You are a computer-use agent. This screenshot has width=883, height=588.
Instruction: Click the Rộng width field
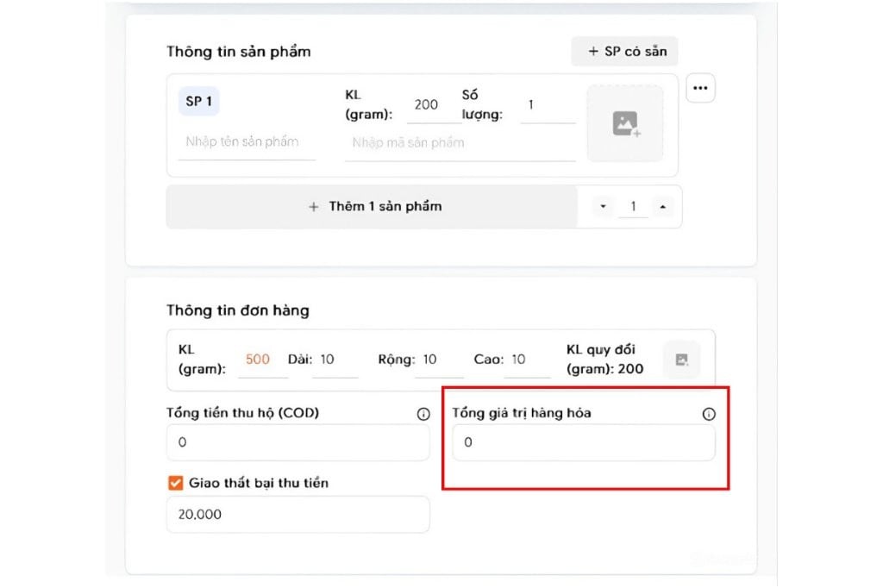coord(439,360)
